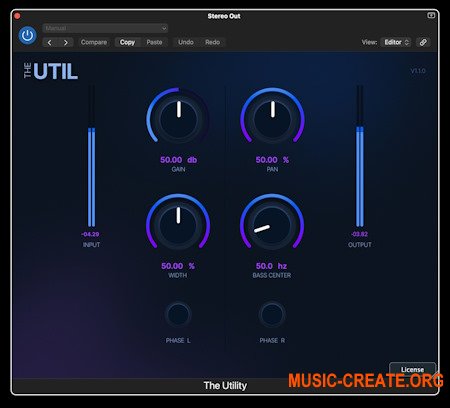Viewport: 450px width, 408px height.
Task: Click the -03.82 output reading
Action: 359,234
